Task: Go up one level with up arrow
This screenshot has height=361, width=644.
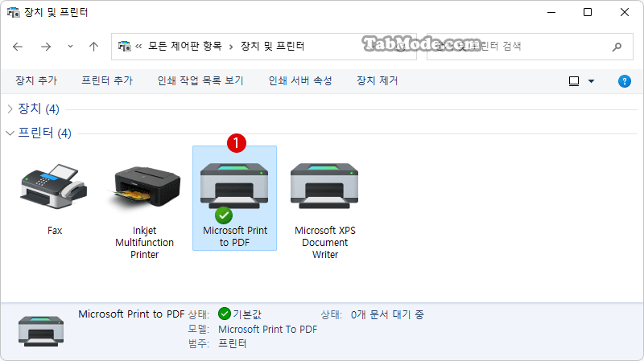Action: (x=93, y=47)
